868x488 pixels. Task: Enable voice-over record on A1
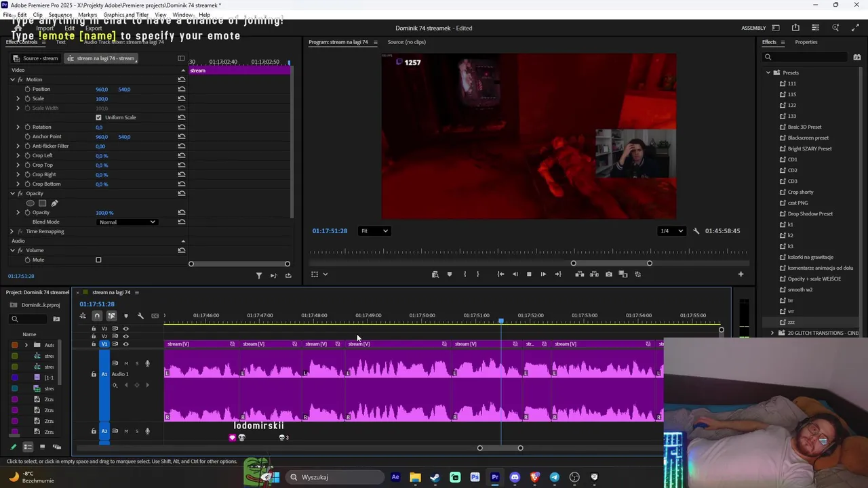click(147, 363)
